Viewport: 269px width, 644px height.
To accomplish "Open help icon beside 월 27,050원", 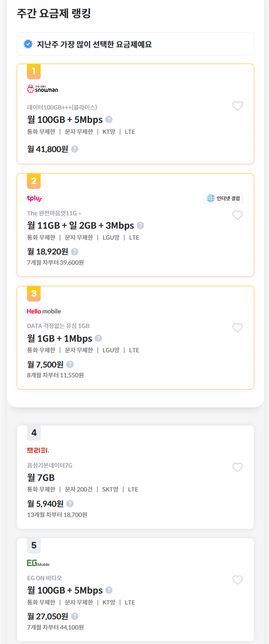I will click(75, 616).
